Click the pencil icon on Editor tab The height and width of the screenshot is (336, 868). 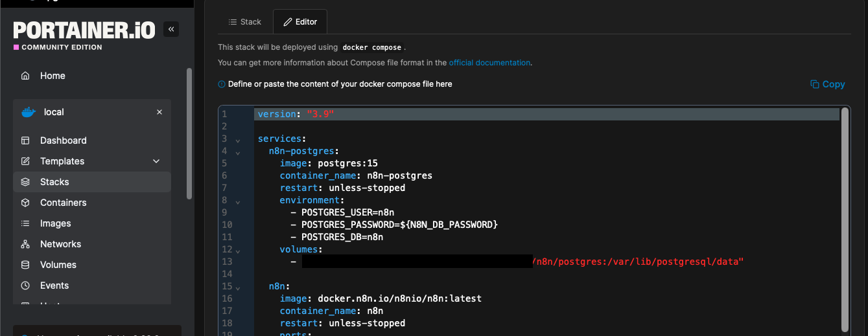click(288, 22)
